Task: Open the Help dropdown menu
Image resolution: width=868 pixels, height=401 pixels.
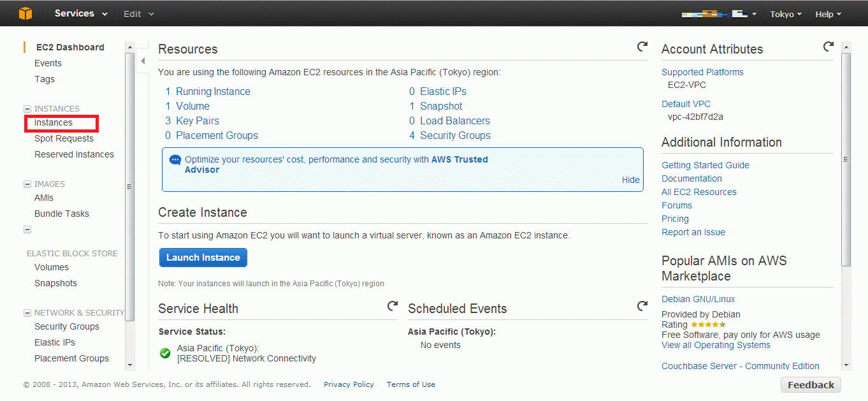Action: (x=828, y=14)
